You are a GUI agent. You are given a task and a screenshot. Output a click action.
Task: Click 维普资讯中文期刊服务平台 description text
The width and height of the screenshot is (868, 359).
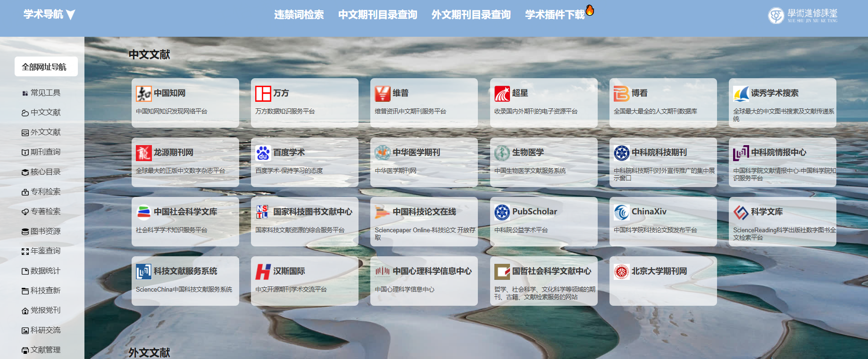click(410, 112)
